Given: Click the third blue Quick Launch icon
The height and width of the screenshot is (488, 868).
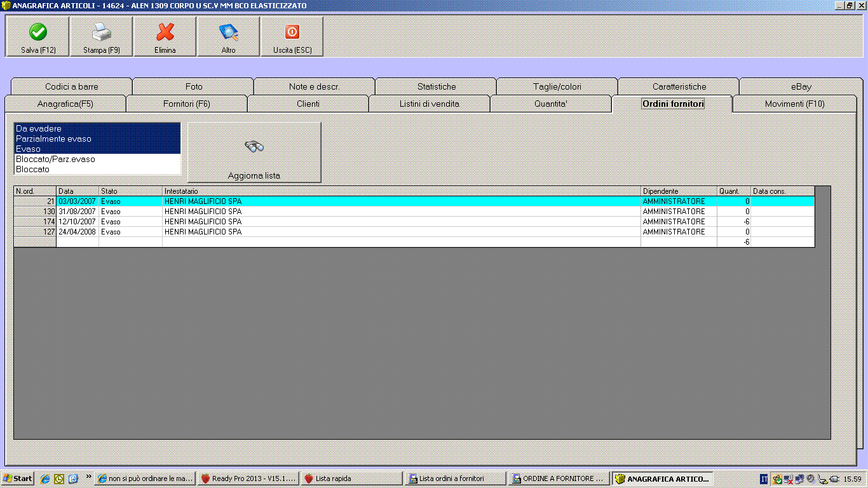Looking at the screenshot, I should tap(73, 478).
